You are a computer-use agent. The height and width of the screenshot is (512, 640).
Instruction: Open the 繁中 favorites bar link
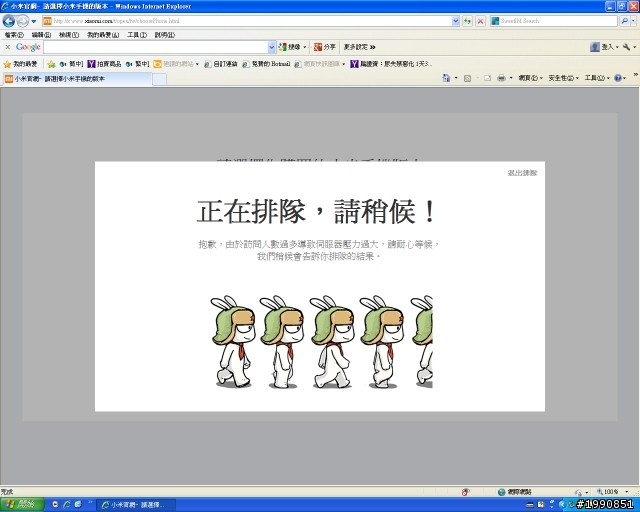[137, 64]
